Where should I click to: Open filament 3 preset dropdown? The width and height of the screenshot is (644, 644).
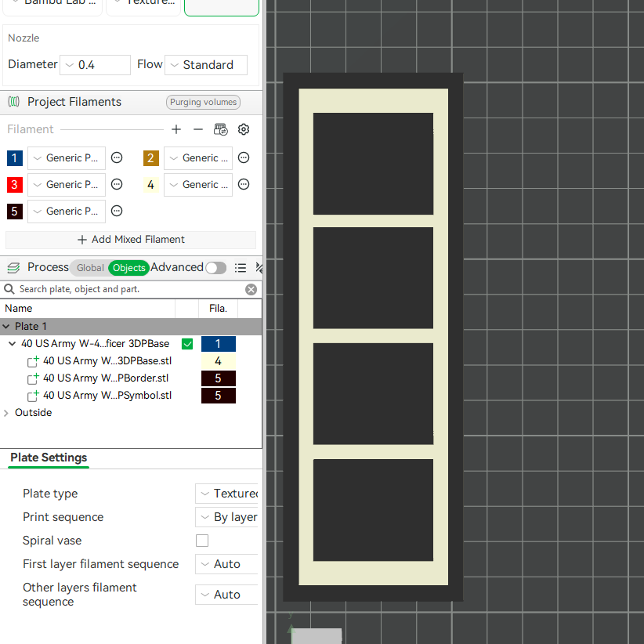coord(67,185)
